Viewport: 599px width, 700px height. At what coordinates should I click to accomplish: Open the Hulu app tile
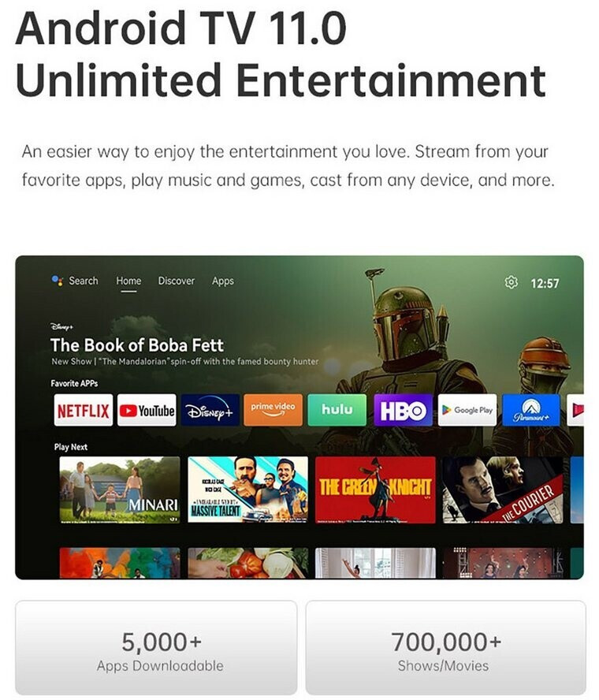click(337, 410)
